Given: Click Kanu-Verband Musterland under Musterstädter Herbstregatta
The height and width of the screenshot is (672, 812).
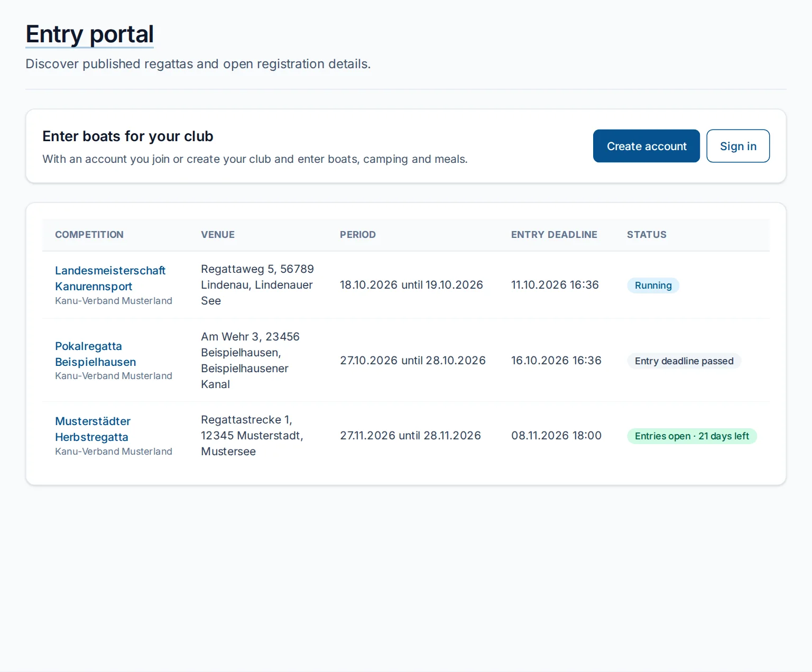Looking at the screenshot, I should point(114,452).
